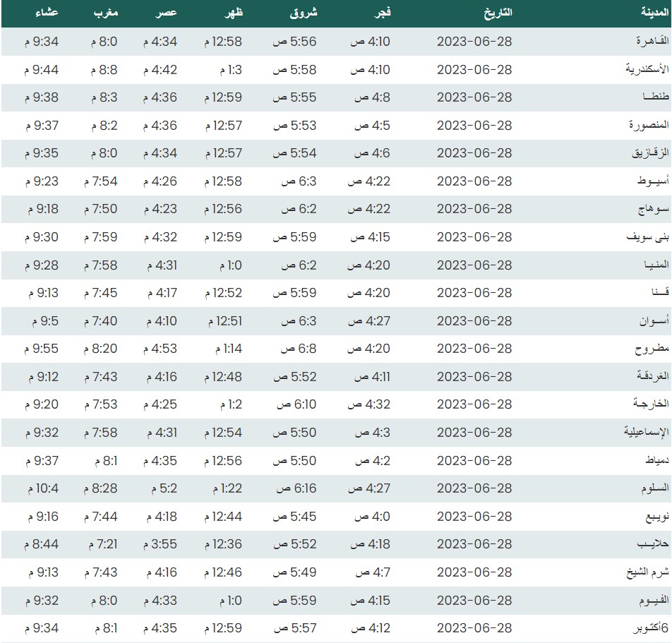Click the 6:16 ص sunrise time for السلوم
The width and height of the screenshot is (672, 643).
295,488
